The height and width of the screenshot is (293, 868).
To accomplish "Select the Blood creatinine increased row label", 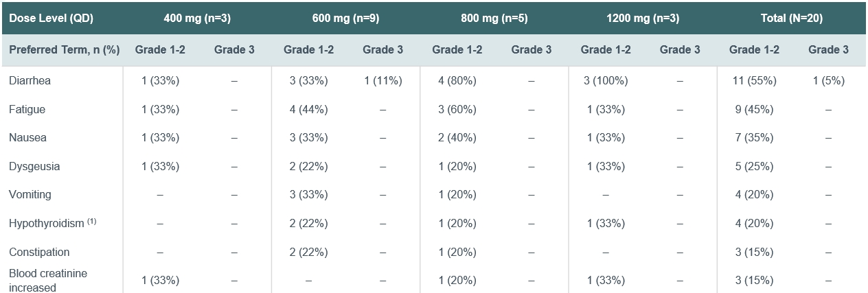I will [48, 280].
